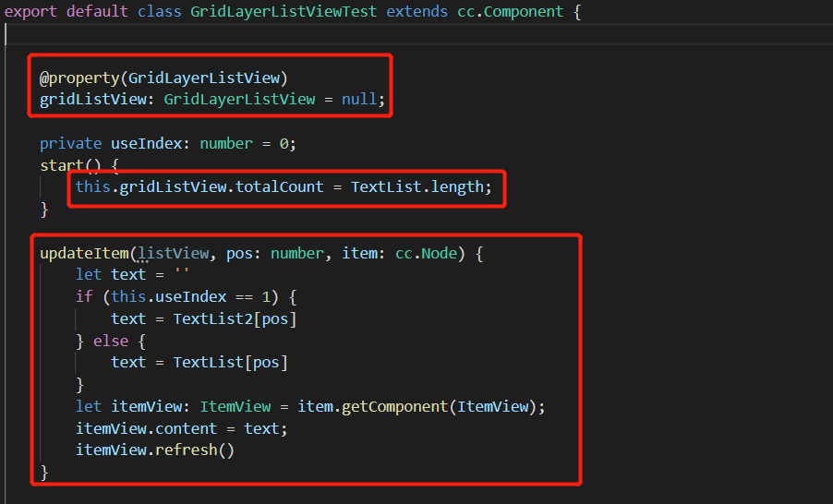833x504 pixels.
Task: Click the 'else' keyword
Action: click(111, 341)
